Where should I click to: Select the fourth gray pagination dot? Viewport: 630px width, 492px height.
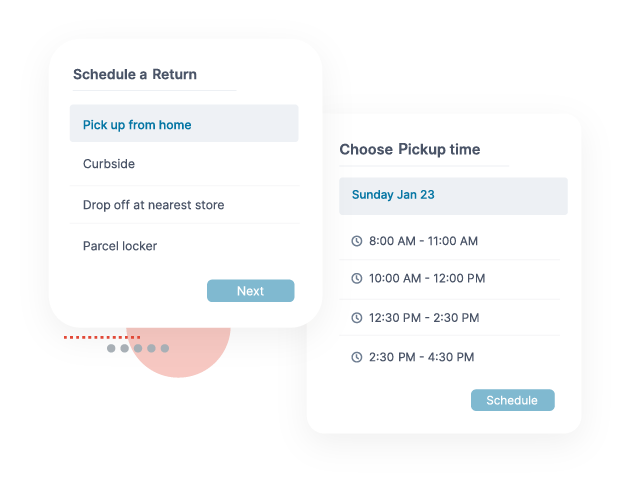click(x=151, y=348)
